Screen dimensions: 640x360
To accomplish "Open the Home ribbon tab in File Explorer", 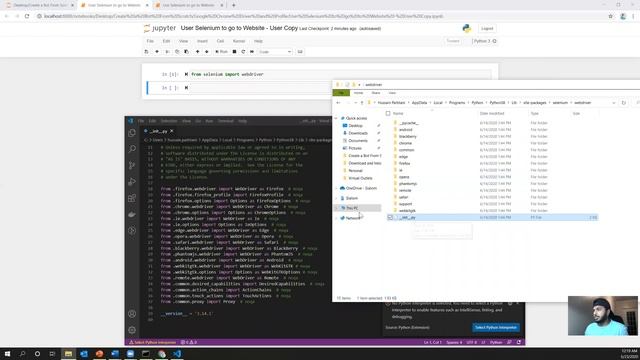I will pyautogui.click(x=358, y=93).
